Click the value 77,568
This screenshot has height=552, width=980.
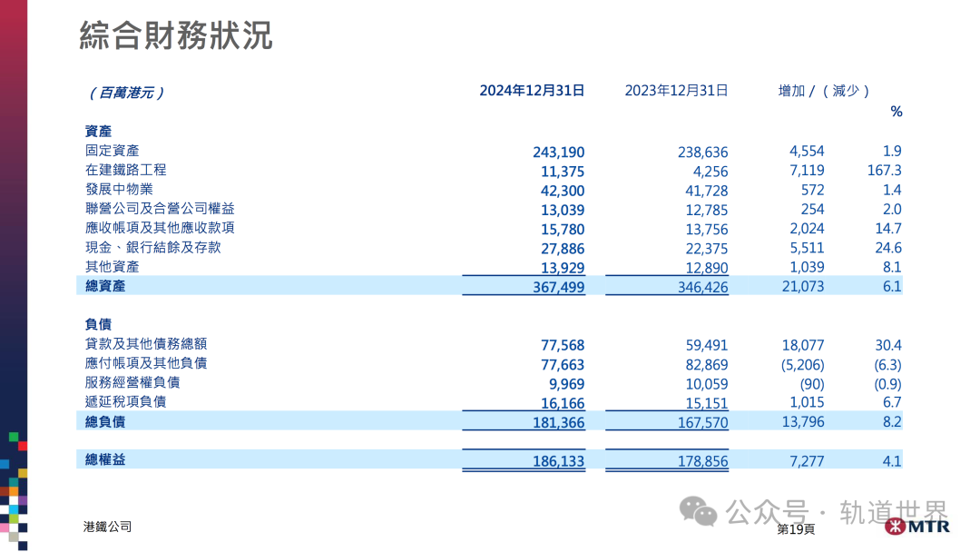coord(563,345)
